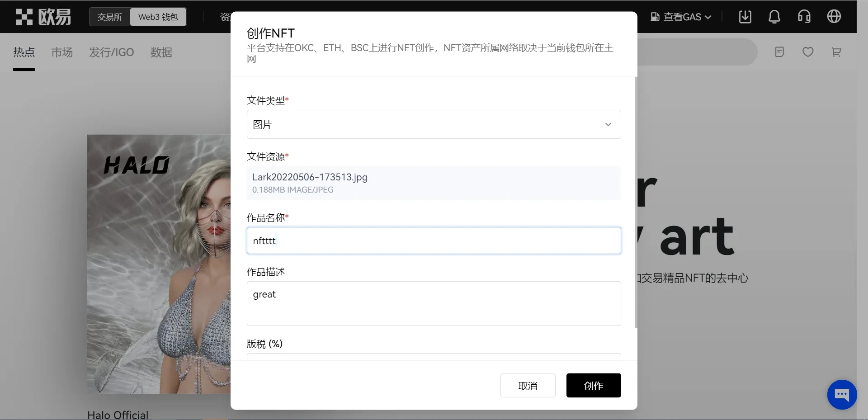Switch to the 市场 tab
The height and width of the screenshot is (420, 868).
(x=62, y=52)
